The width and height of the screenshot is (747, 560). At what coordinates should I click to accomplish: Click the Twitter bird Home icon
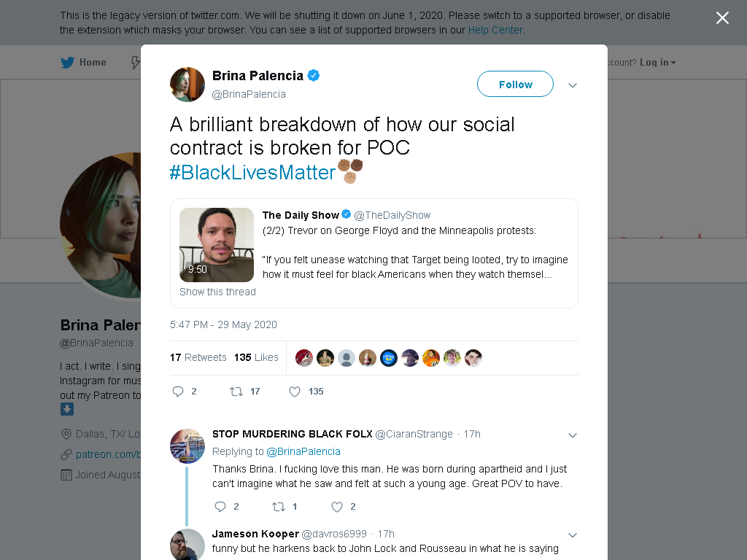click(67, 63)
